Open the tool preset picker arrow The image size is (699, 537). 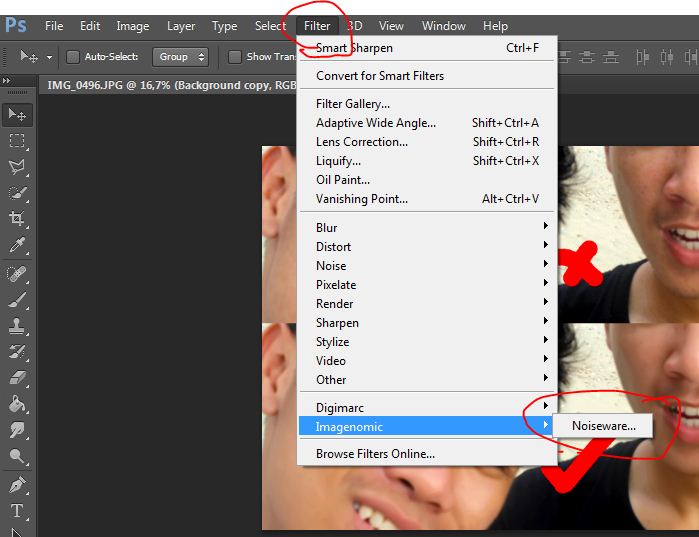49,57
